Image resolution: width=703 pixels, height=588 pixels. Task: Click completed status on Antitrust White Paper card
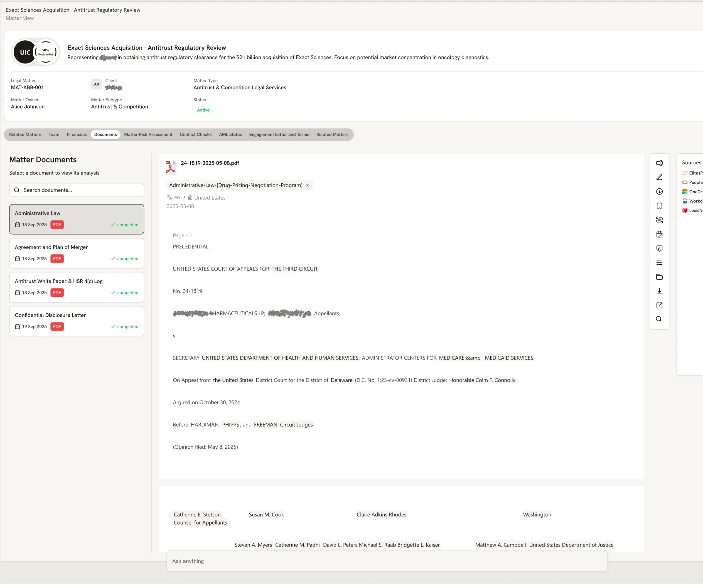tap(124, 292)
